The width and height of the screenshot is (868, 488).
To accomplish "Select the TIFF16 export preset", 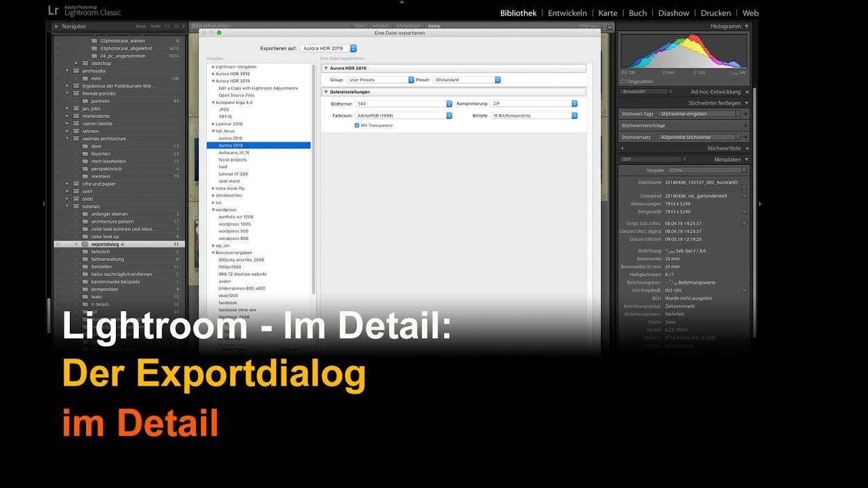I will (x=224, y=117).
